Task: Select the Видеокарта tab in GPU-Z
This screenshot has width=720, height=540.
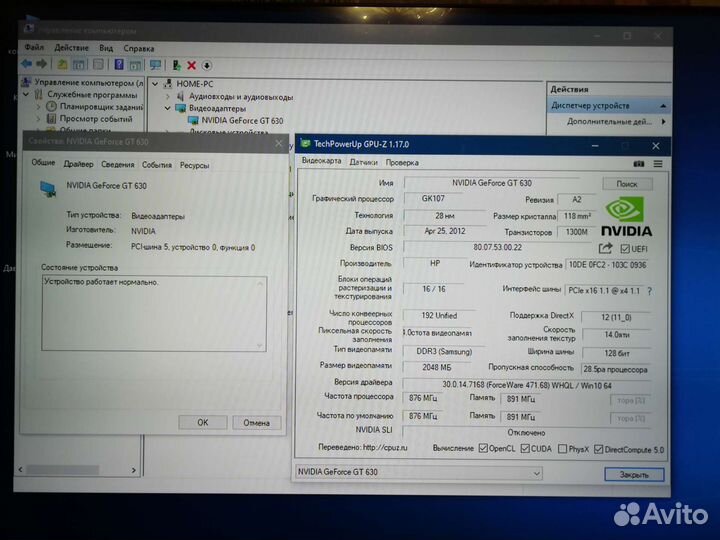Action: [321, 161]
